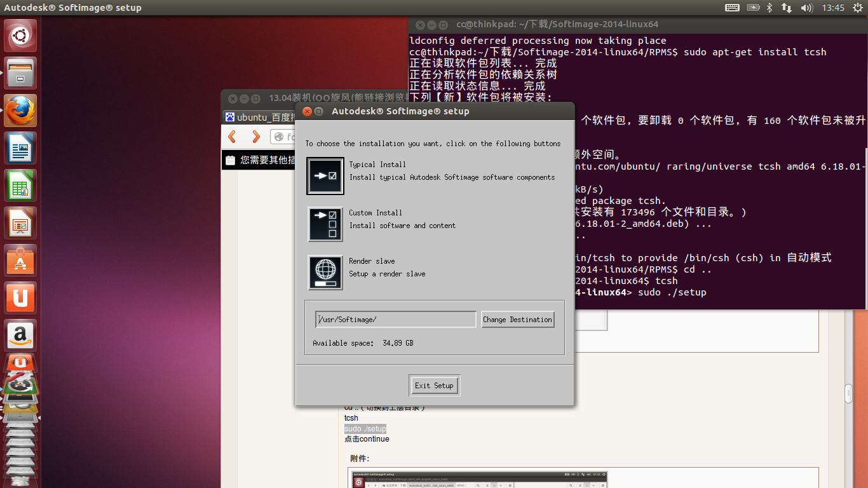Click "Install software and content" description

pos(402,226)
